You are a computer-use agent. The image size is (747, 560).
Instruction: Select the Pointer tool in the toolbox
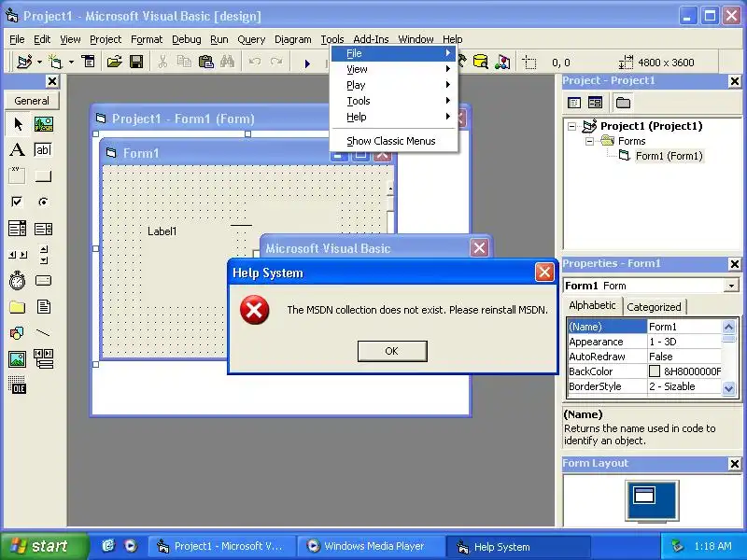point(18,124)
